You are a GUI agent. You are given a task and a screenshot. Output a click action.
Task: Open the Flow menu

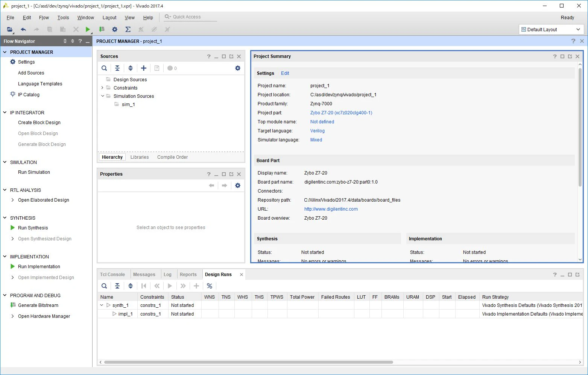click(x=44, y=17)
